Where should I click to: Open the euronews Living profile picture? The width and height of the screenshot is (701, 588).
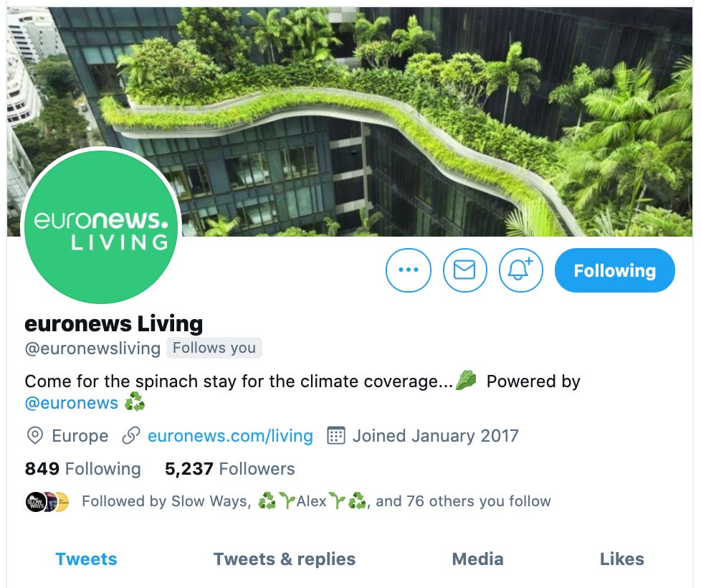101,227
